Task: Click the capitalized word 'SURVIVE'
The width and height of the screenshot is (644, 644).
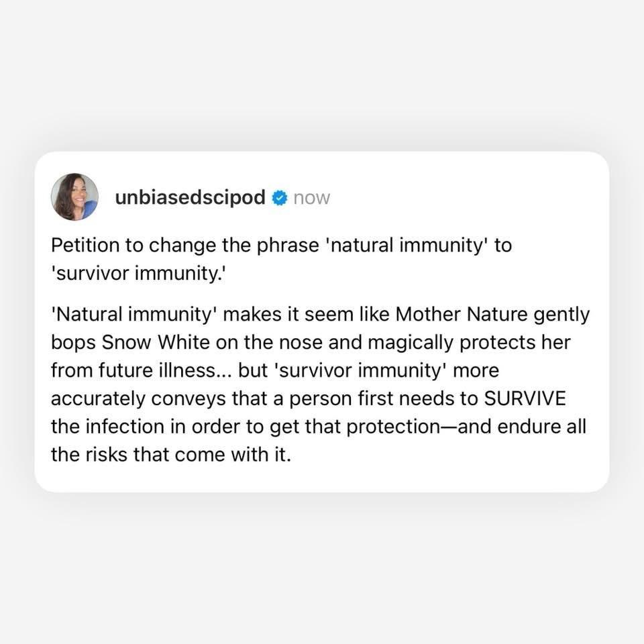Action: pyautogui.click(x=525, y=398)
